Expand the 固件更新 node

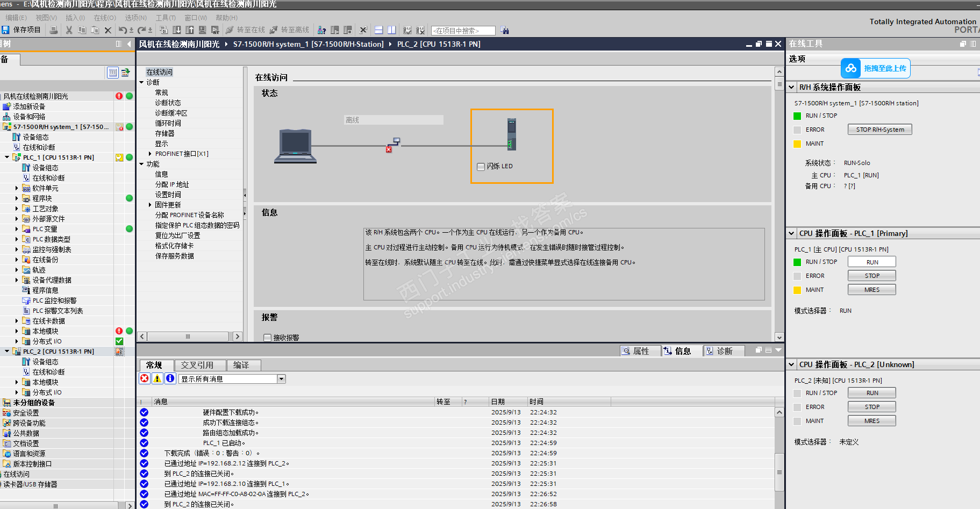pyautogui.click(x=150, y=205)
